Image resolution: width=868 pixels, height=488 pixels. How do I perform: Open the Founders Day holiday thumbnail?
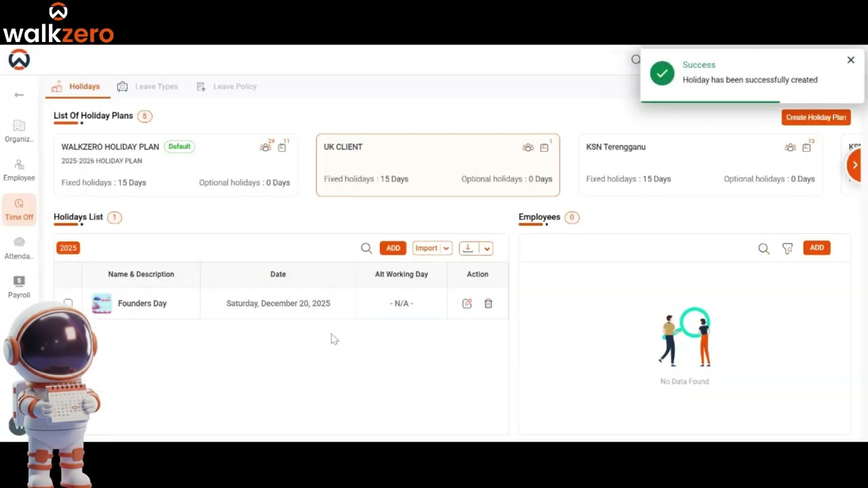coord(102,303)
